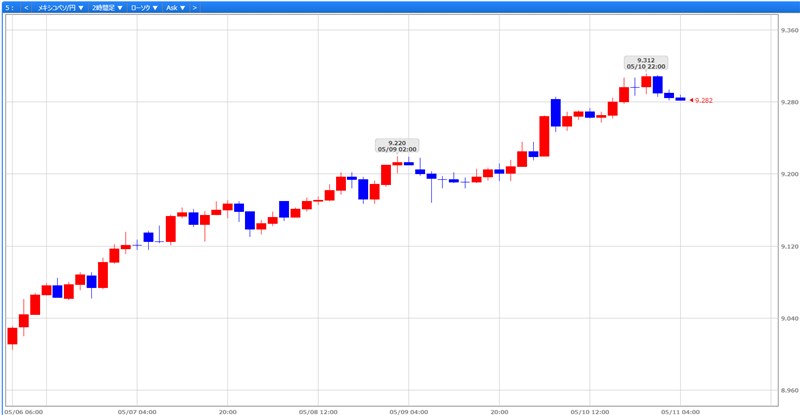Click the last blue candle on the right
800x415 pixels.
pyautogui.click(x=680, y=99)
